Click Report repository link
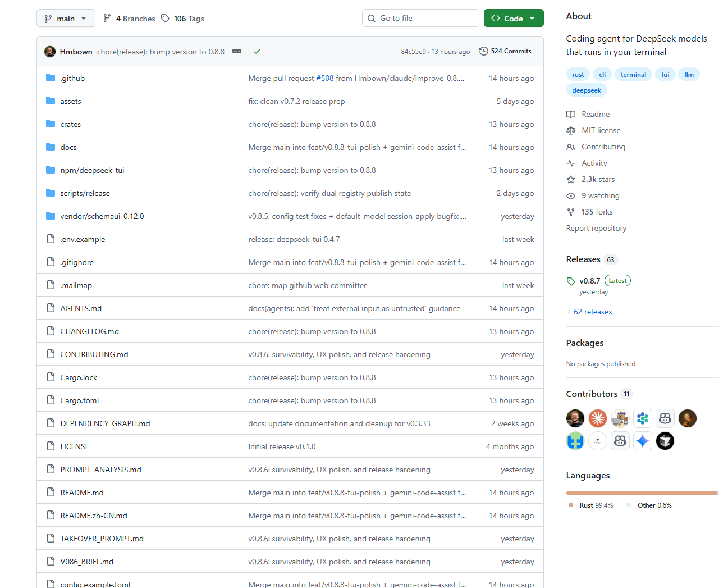This screenshot has height=588, width=728. click(596, 228)
